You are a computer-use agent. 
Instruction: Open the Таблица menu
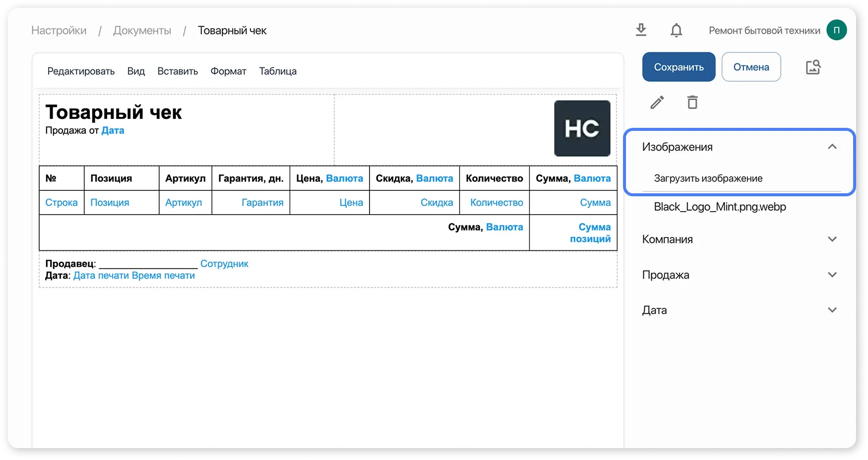tap(277, 71)
